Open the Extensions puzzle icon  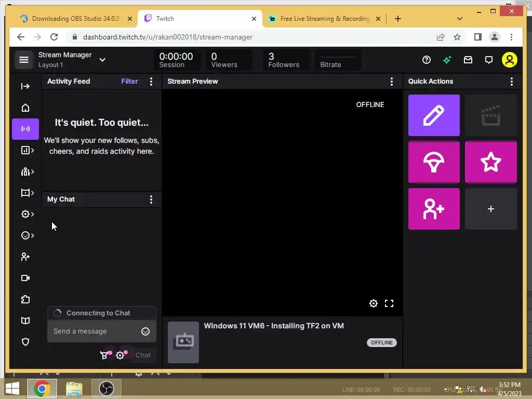point(25,299)
